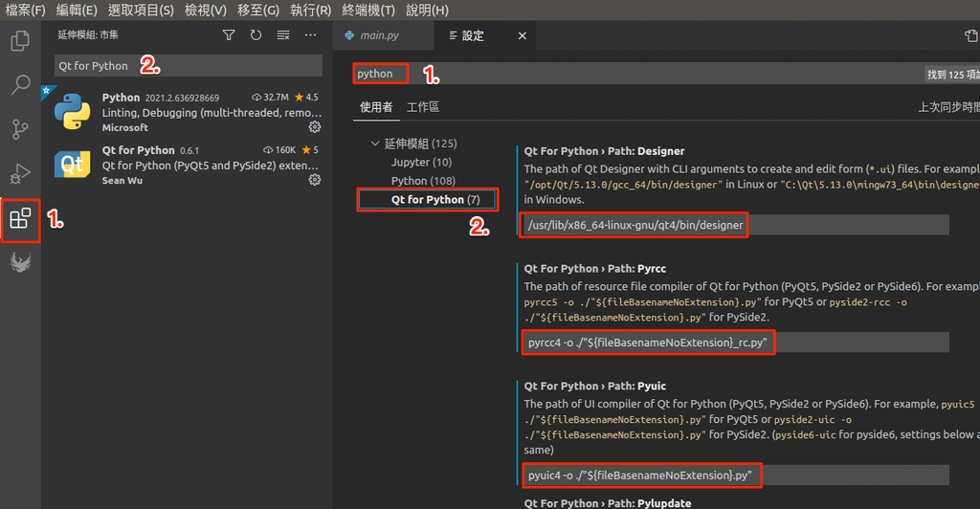
Task: Open manage gear for Qt for Python extension
Action: point(314,180)
